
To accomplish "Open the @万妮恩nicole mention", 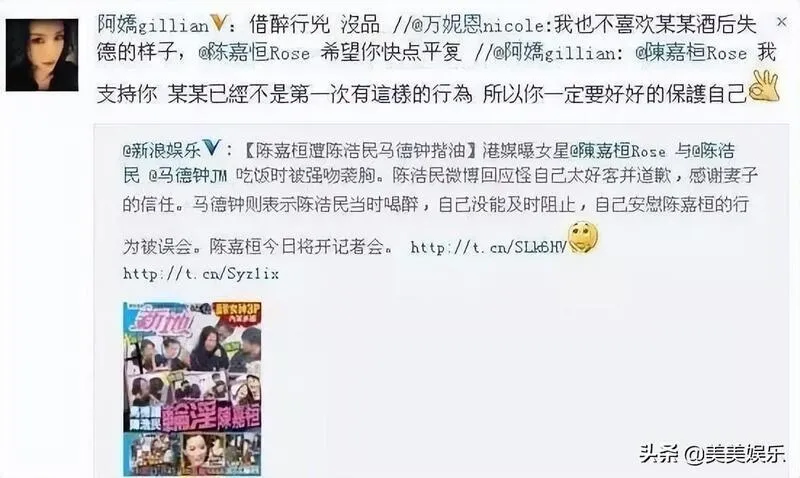I will [477, 24].
